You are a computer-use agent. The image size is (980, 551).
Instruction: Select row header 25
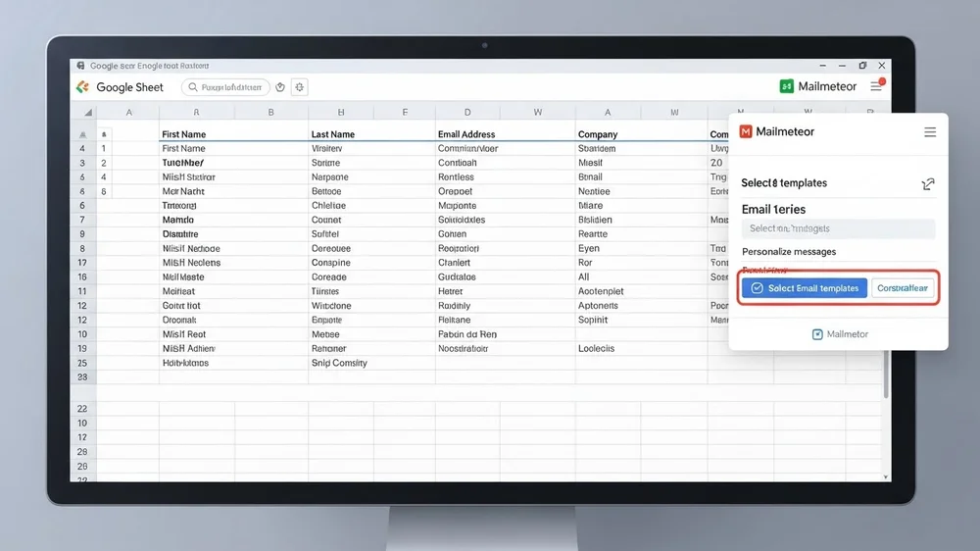tap(82, 363)
